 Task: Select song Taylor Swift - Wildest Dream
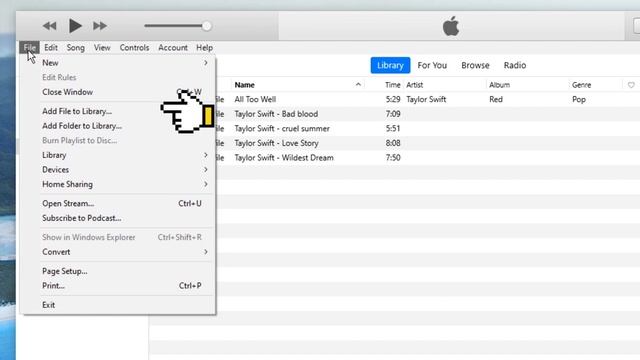pos(284,158)
